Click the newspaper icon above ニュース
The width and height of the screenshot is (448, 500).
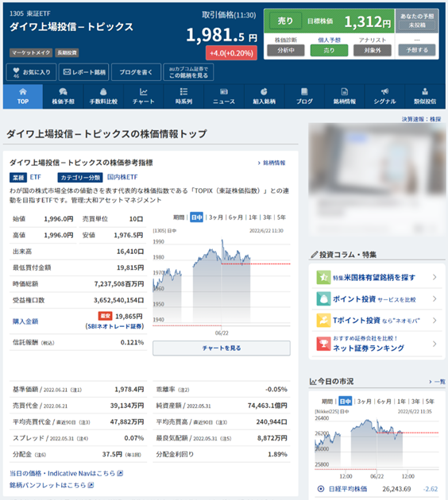pyautogui.click(x=224, y=92)
